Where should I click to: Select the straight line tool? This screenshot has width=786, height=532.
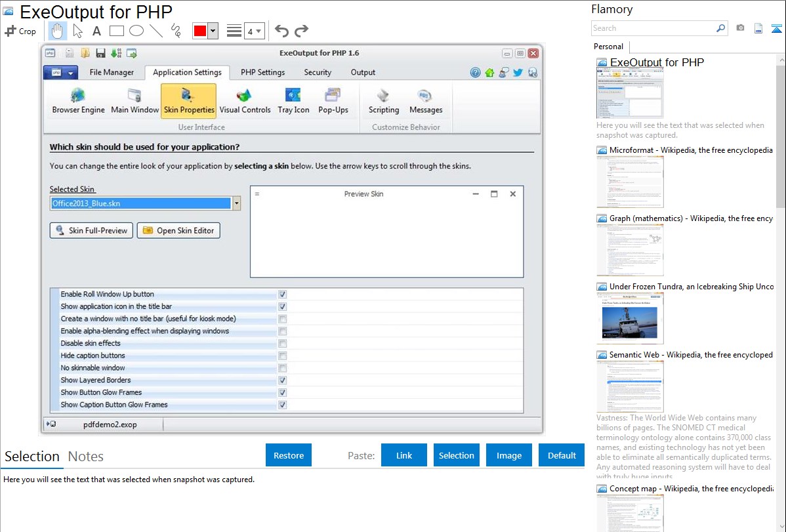(x=156, y=31)
